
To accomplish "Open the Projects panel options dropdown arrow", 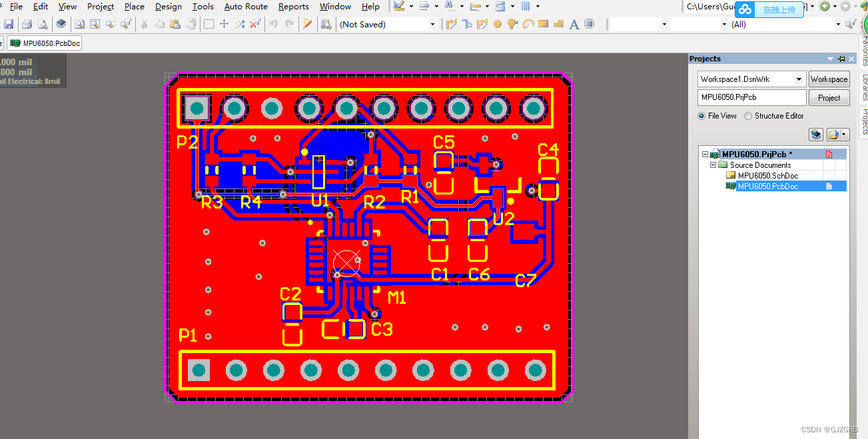I will pyautogui.click(x=831, y=59).
